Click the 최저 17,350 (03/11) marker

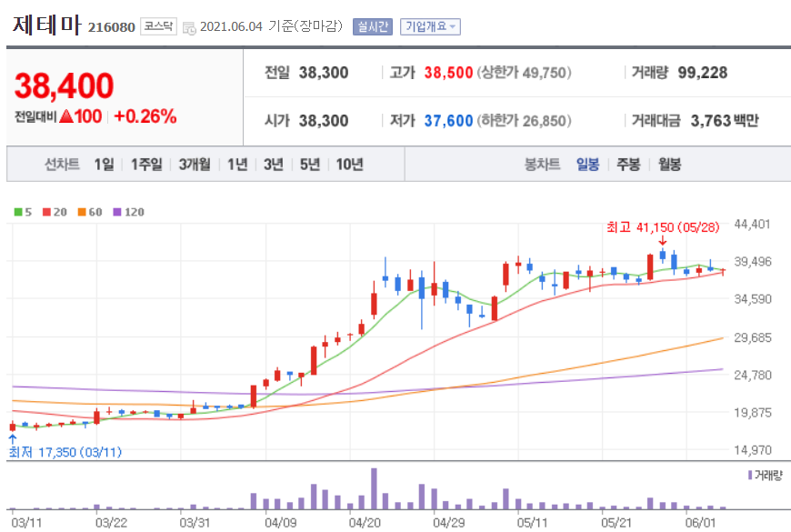coord(65,452)
